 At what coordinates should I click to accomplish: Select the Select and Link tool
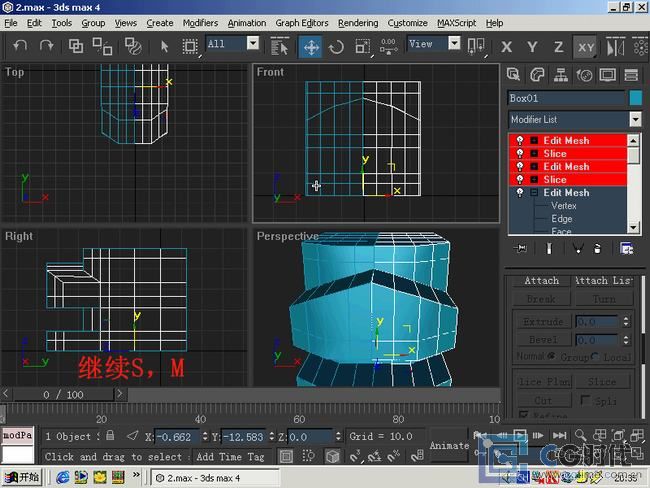(76, 46)
